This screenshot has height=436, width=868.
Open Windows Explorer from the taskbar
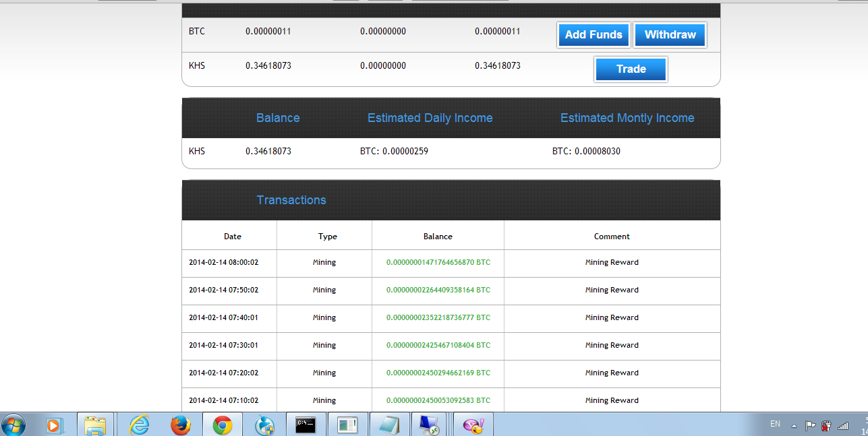[96, 425]
